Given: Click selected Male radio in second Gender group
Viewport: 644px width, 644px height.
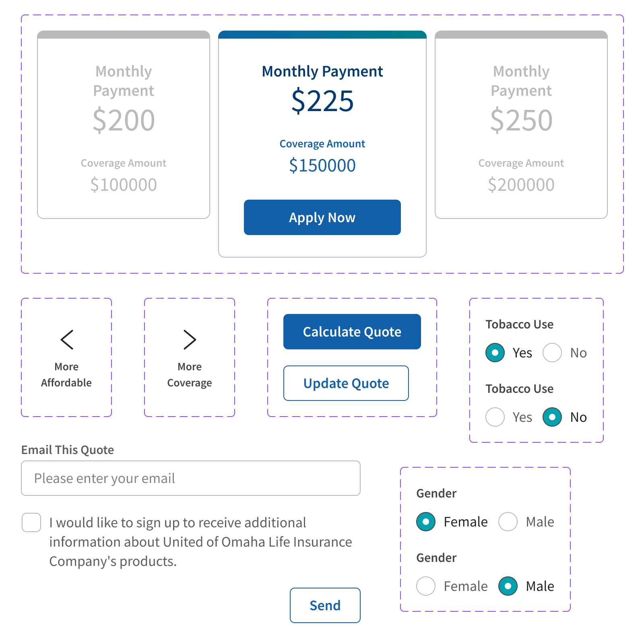Looking at the screenshot, I should (508, 586).
